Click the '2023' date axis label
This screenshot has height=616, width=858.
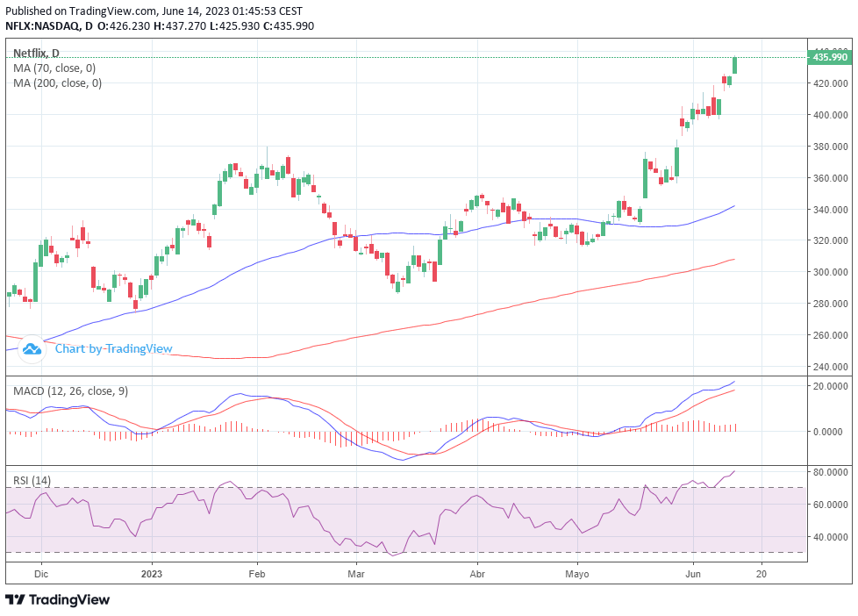[152, 574]
